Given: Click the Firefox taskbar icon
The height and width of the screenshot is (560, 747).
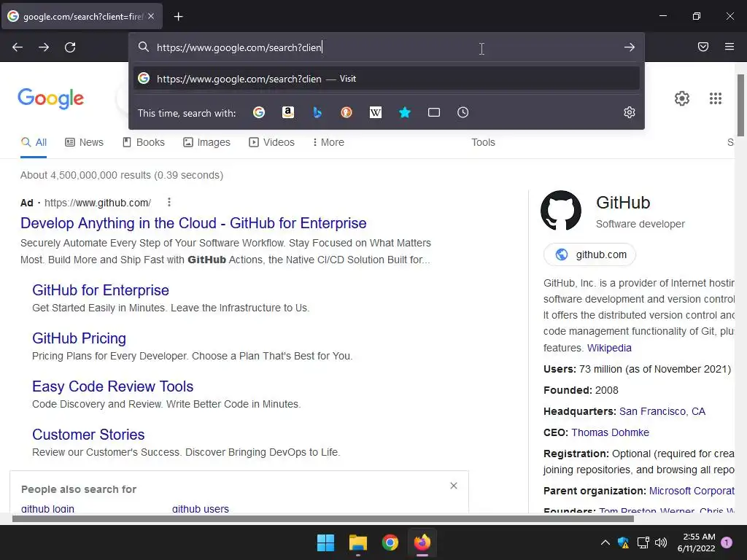Looking at the screenshot, I should click(422, 542).
